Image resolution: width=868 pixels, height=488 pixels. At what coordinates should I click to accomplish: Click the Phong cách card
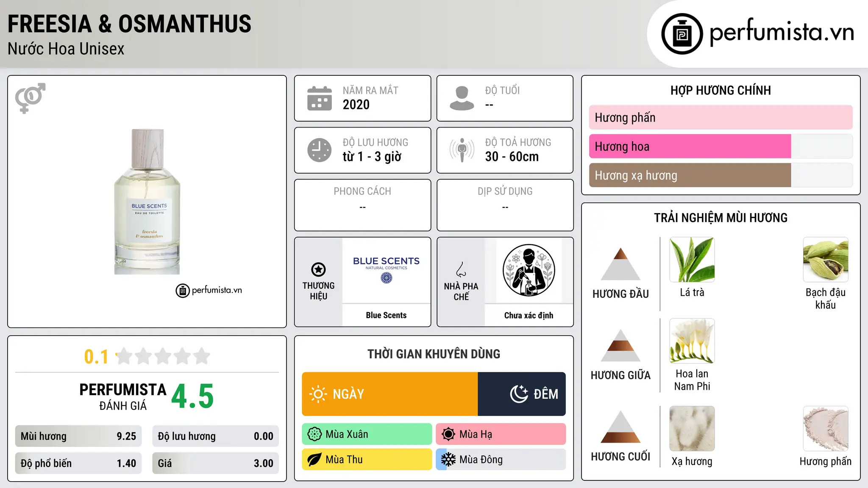362,205
